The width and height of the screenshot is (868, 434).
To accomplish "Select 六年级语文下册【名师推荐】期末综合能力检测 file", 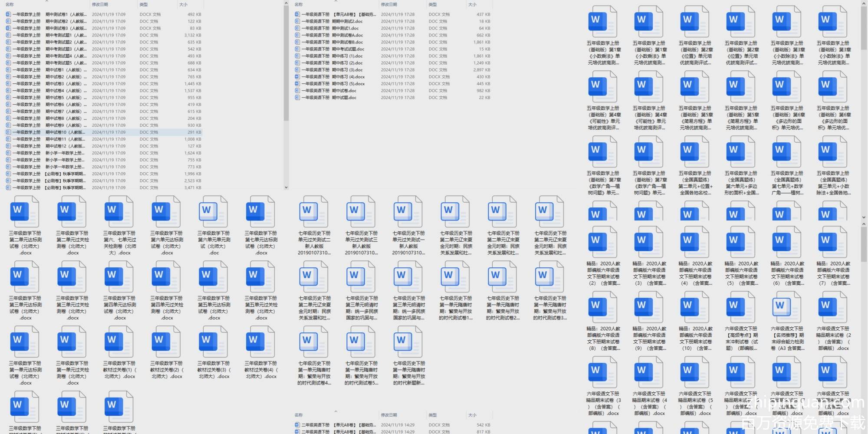I will point(787,307).
